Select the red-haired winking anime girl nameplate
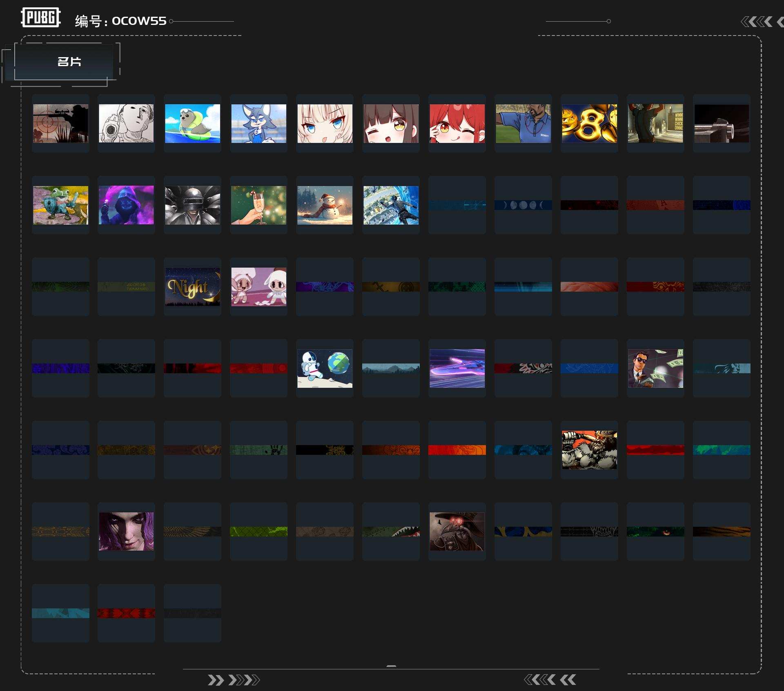 457,123
